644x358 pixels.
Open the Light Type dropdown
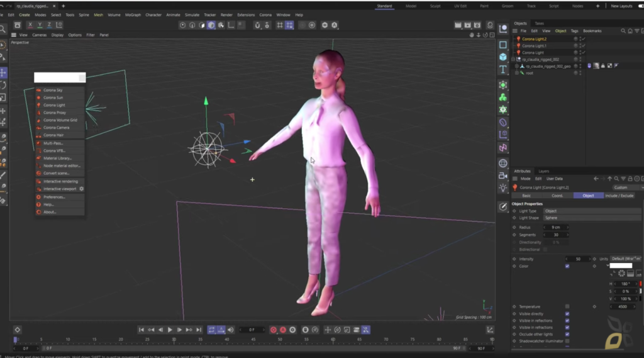click(x=592, y=211)
